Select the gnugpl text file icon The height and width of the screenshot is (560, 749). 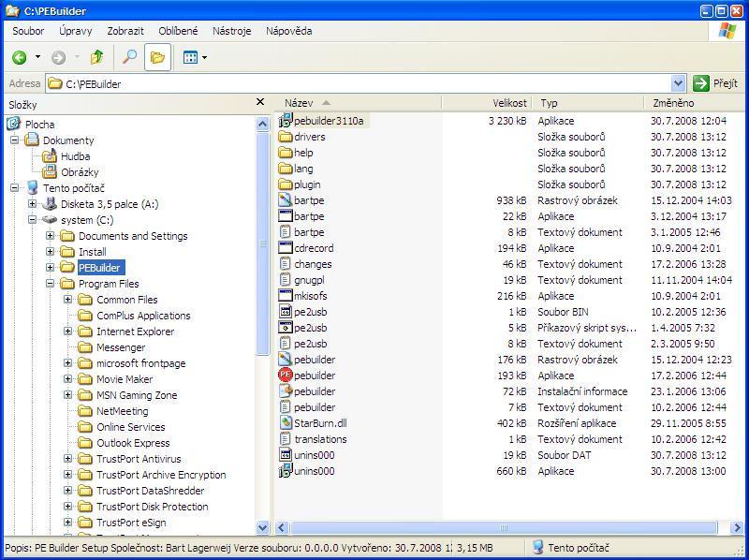click(286, 279)
